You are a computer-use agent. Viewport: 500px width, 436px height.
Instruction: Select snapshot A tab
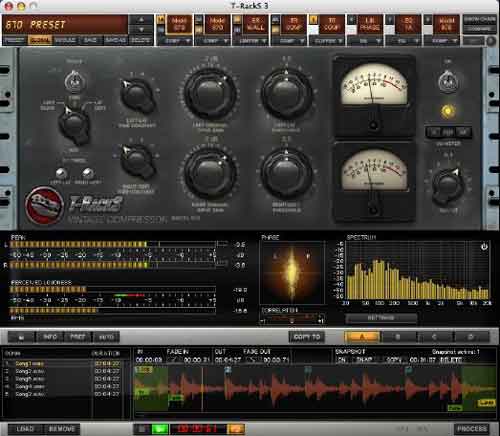click(362, 337)
